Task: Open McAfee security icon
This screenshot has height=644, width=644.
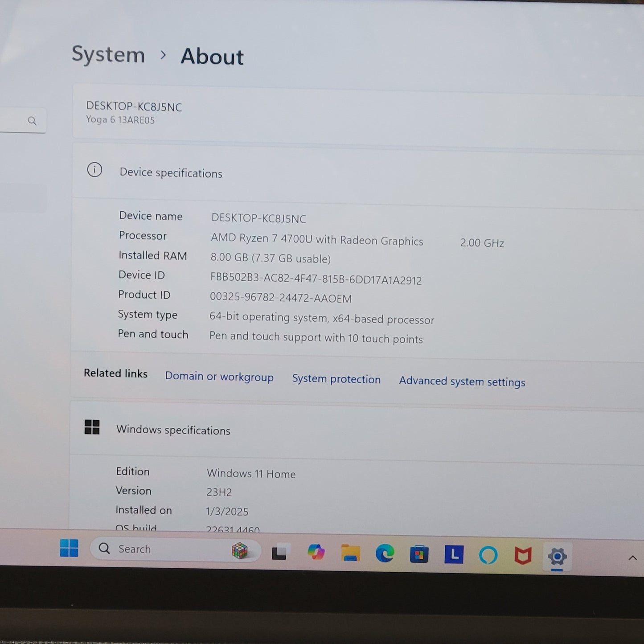Action: point(523,556)
